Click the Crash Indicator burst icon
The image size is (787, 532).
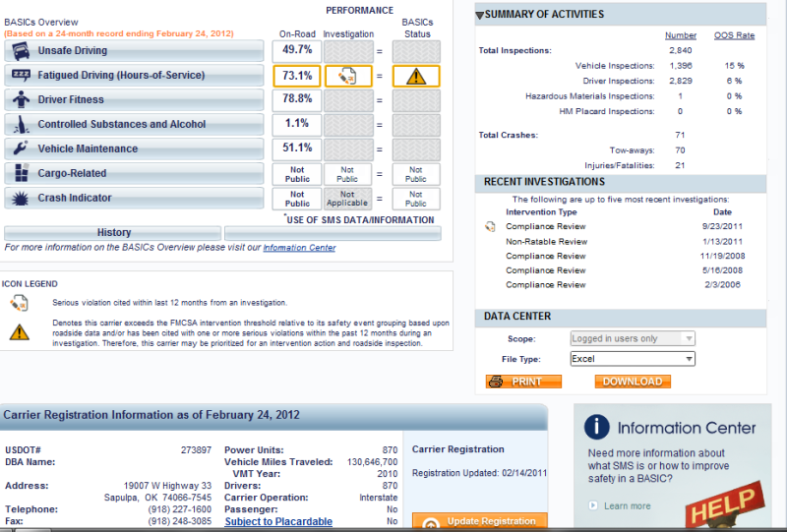[21, 199]
